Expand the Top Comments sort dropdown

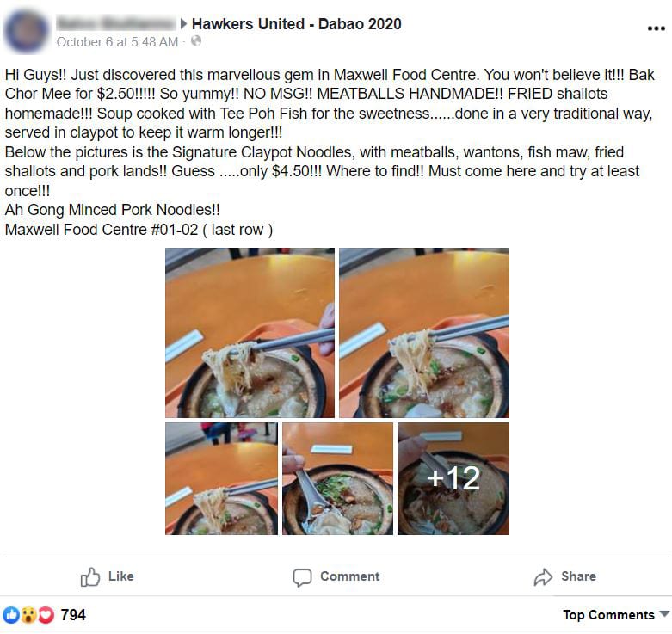[x=616, y=615]
